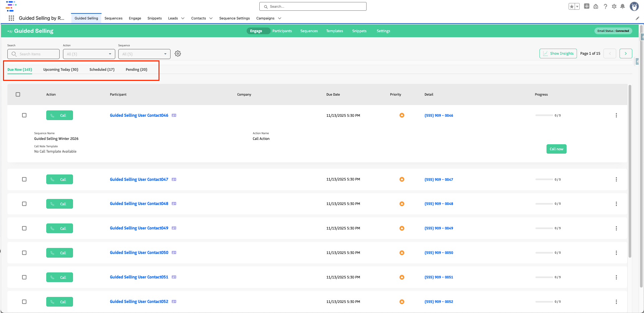Tick the checkbox for Contact046 row
The height and width of the screenshot is (313, 644).
[x=24, y=115]
